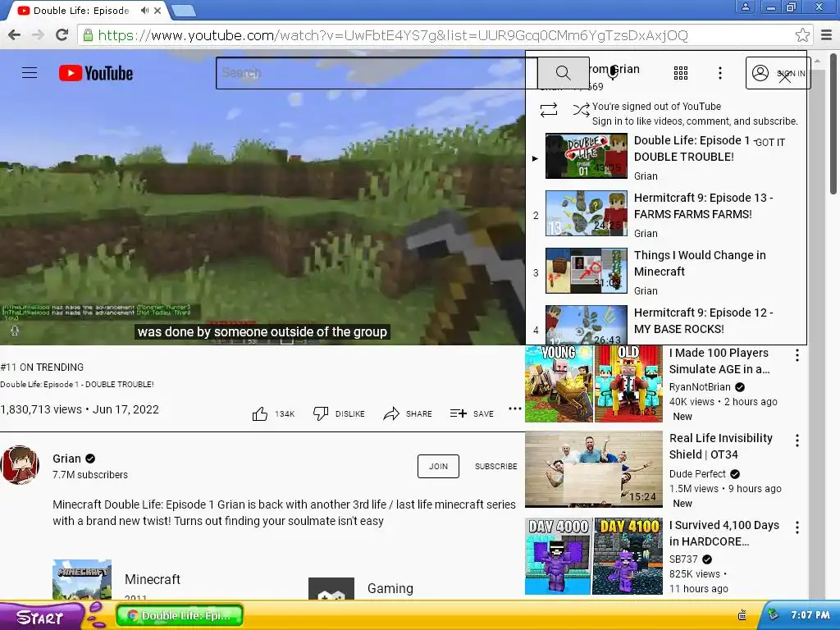Click Got It on sign-out notice
The height and width of the screenshot is (630, 840).
point(769,143)
